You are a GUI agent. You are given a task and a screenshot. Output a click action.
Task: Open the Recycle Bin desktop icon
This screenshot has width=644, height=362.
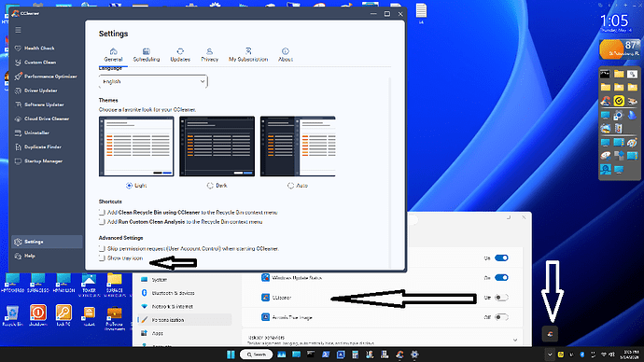[x=12, y=315]
